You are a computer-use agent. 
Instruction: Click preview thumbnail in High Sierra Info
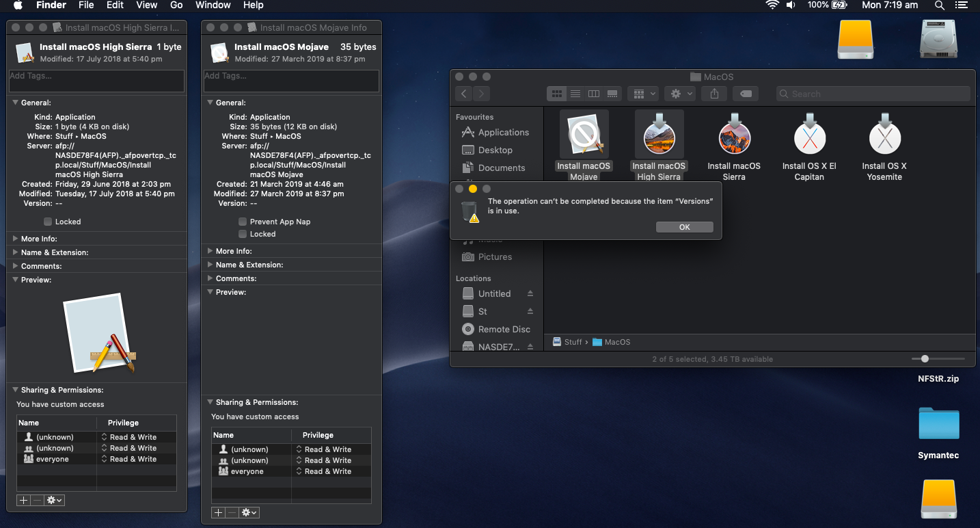coord(99,333)
